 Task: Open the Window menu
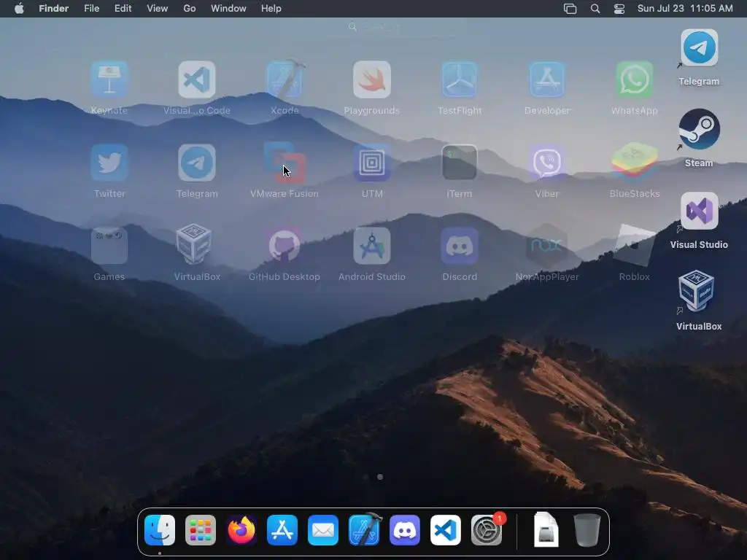point(228,9)
